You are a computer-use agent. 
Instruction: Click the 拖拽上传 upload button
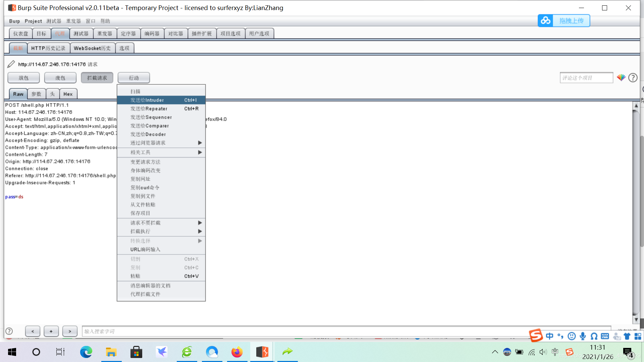571,21
